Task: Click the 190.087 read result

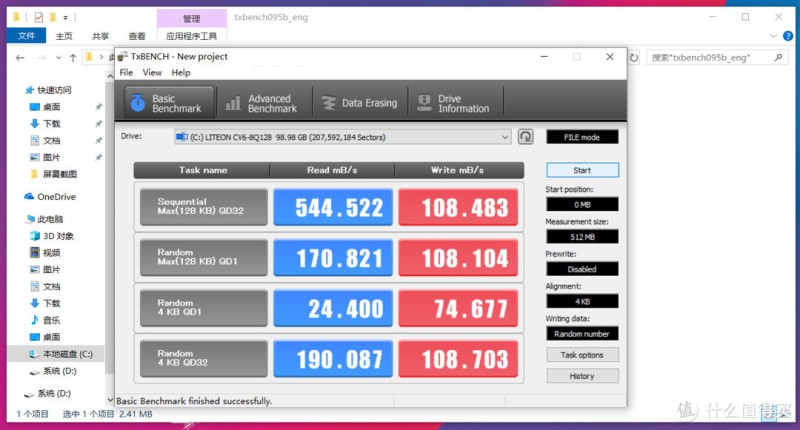Action: point(333,358)
